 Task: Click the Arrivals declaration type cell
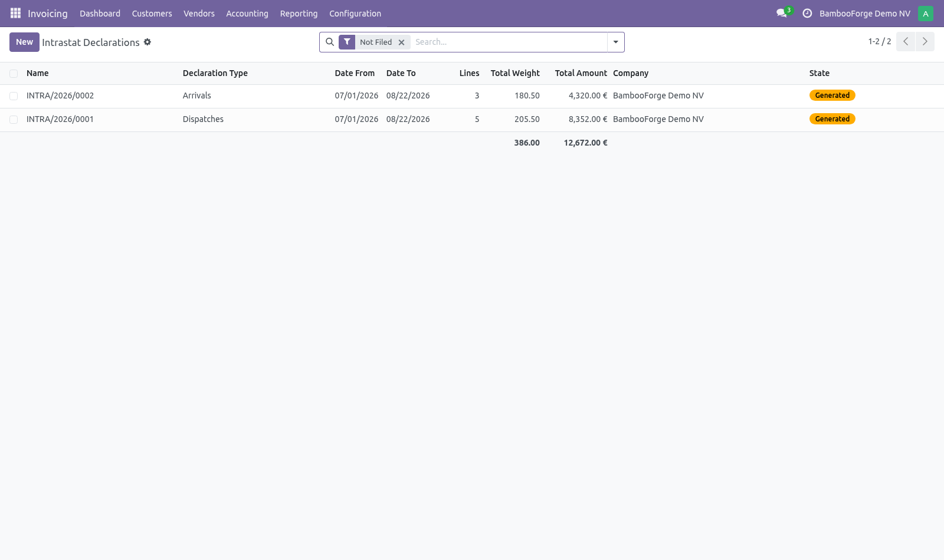click(x=197, y=95)
